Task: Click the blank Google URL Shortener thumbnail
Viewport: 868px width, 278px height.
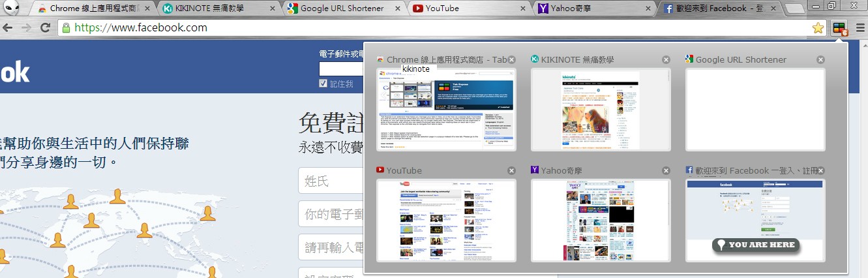Action: click(x=755, y=110)
